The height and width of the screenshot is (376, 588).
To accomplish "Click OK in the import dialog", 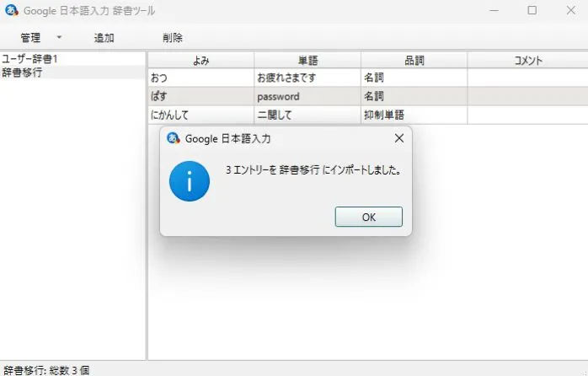I will coord(369,217).
